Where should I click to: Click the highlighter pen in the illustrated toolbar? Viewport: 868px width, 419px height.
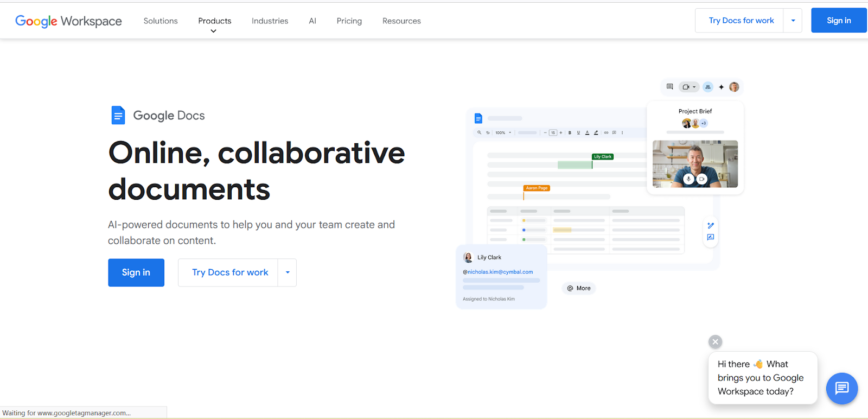point(596,132)
